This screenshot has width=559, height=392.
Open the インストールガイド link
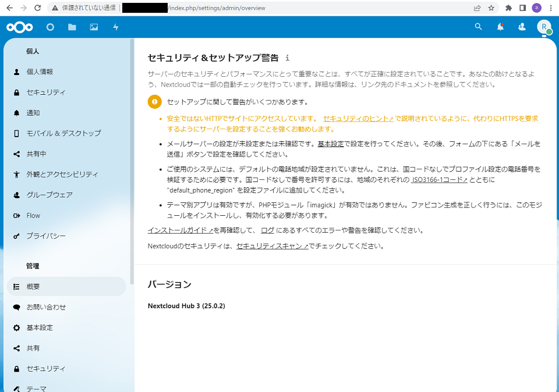[x=181, y=230]
